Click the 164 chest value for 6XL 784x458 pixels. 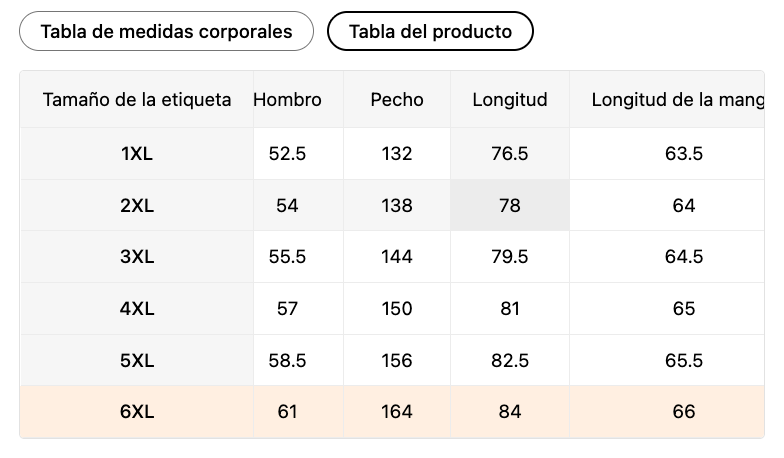(x=397, y=411)
